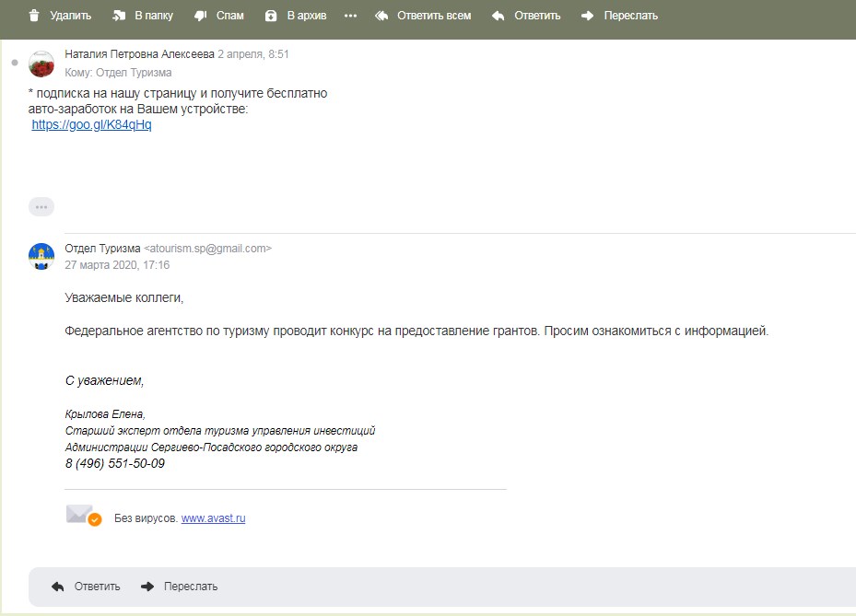Click the recipient Отдел Туризма in Кому field

click(x=134, y=73)
